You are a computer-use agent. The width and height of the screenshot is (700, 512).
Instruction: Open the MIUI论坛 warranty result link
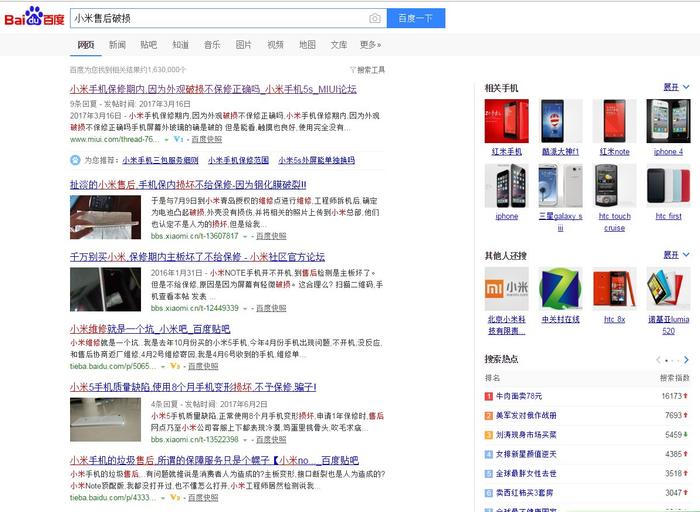[x=213, y=89]
